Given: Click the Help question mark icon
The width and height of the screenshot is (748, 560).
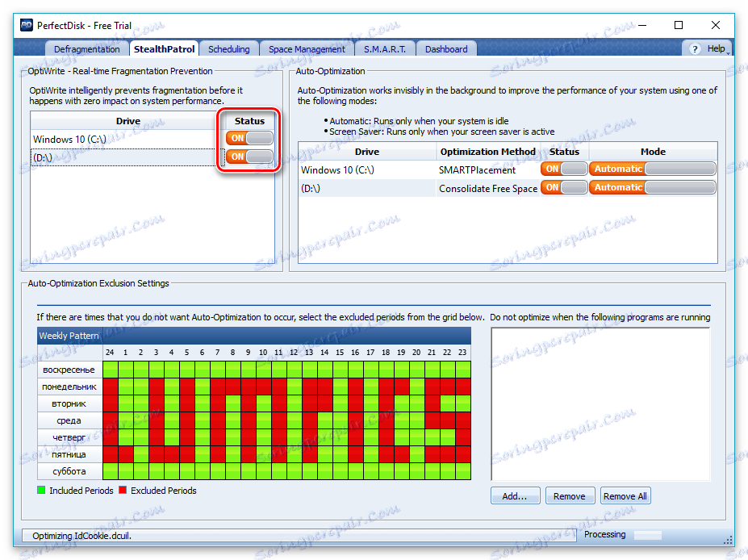Looking at the screenshot, I should pos(695,48).
